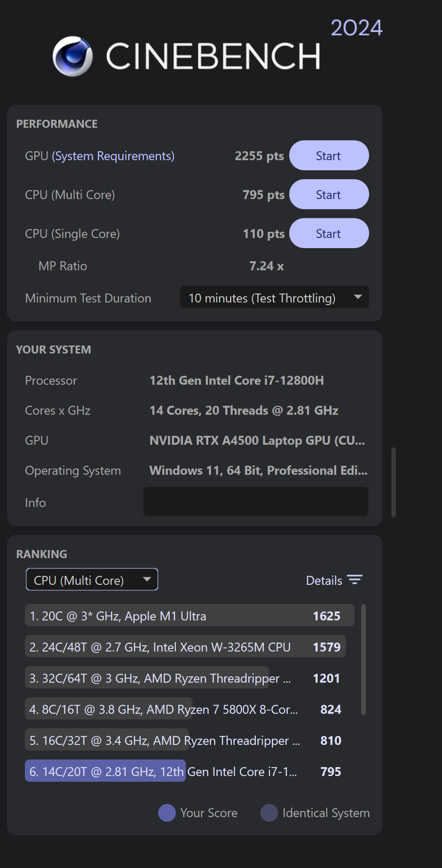Click the main panel scrollbar on right
442x868 pixels.
pos(394,482)
